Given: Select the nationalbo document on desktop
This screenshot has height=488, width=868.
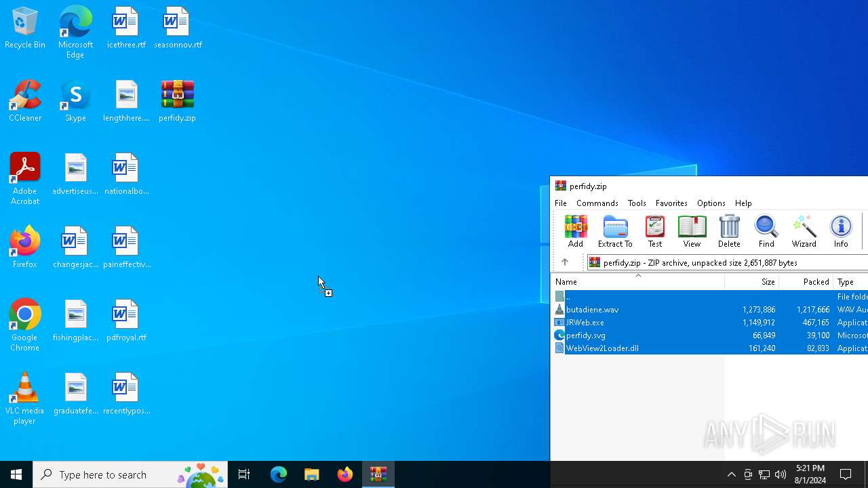Looking at the screenshot, I should pos(126,175).
